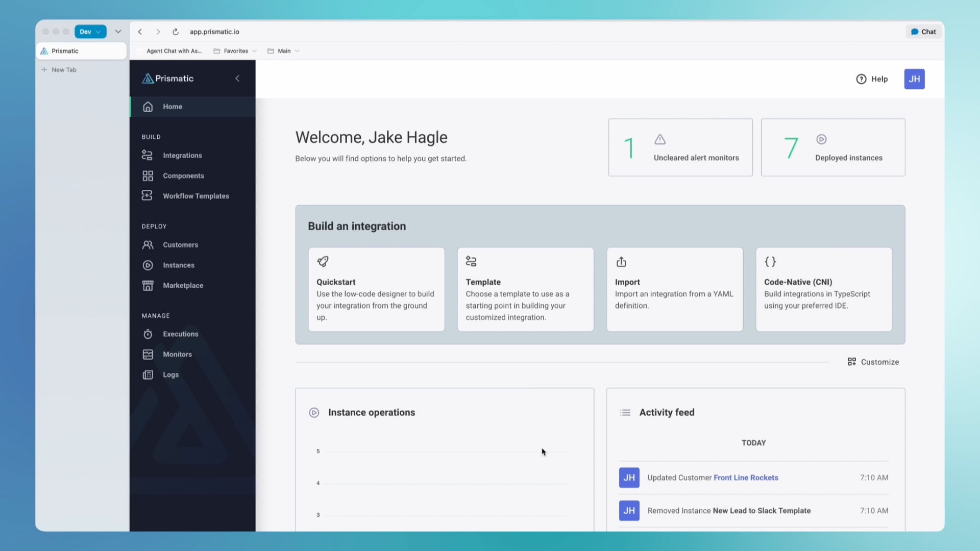The image size is (980, 551).
Task: Expand the Main folder dropdown
Action: [x=284, y=51]
